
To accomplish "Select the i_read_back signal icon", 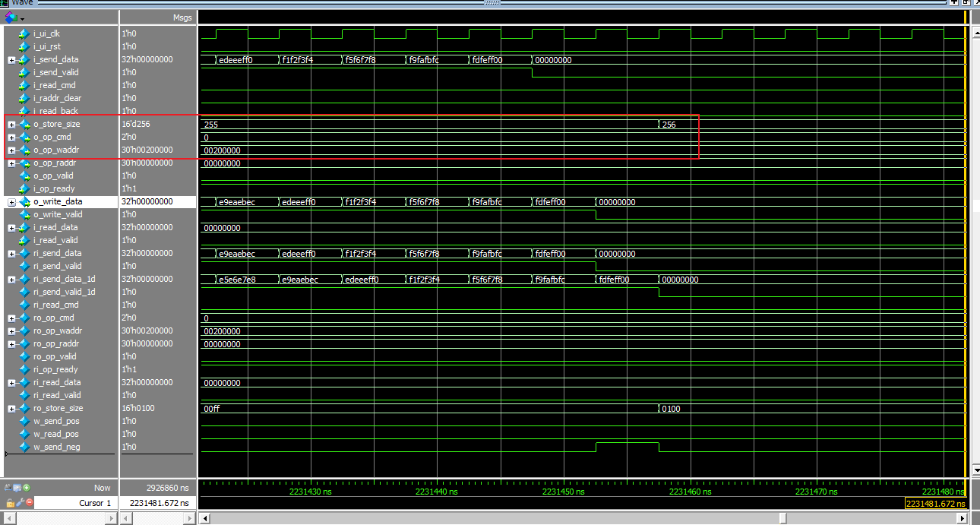I will [24, 111].
